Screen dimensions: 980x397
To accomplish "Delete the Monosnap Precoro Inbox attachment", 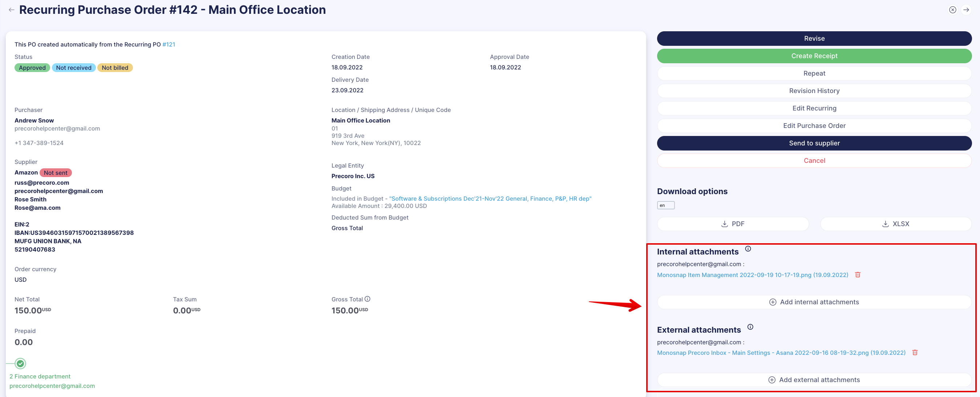I will pyautogui.click(x=915, y=353).
